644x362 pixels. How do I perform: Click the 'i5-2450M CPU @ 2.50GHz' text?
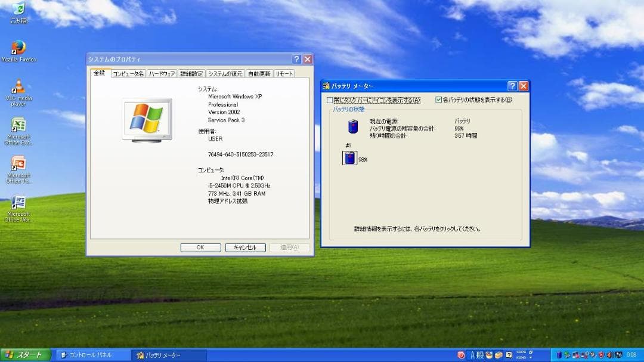point(239,185)
